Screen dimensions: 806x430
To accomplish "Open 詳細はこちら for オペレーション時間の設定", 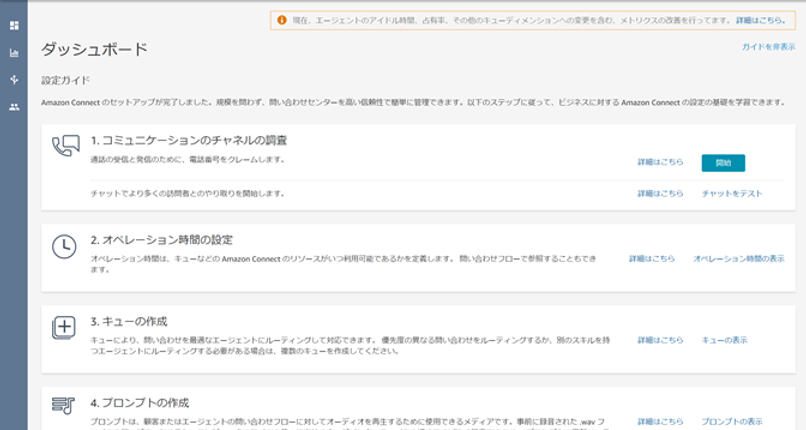I will pos(651,259).
